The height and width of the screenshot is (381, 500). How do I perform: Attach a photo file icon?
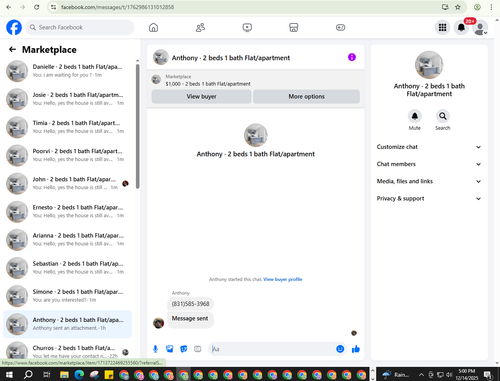(x=170, y=349)
